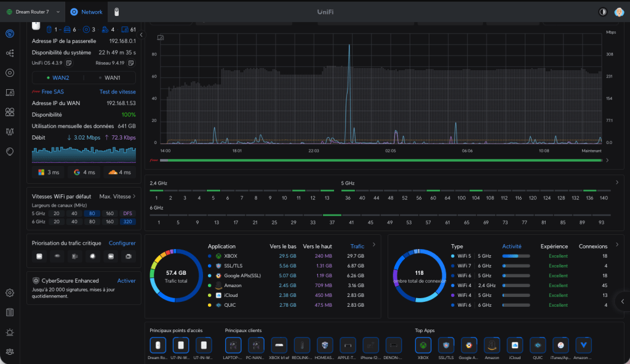Open the Dream Router 7 site dropdown
630x364 pixels.
coord(33,12)
